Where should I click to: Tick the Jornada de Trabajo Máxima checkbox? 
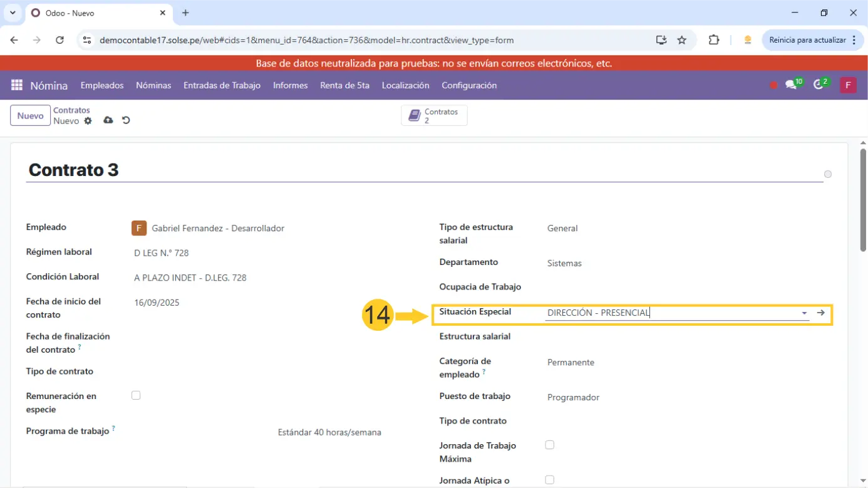point(549,445)
